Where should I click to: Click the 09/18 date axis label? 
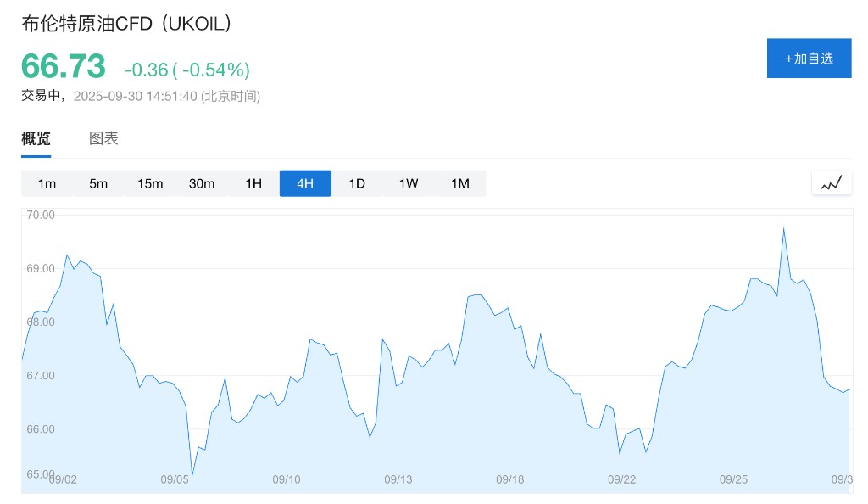[509, 479]
